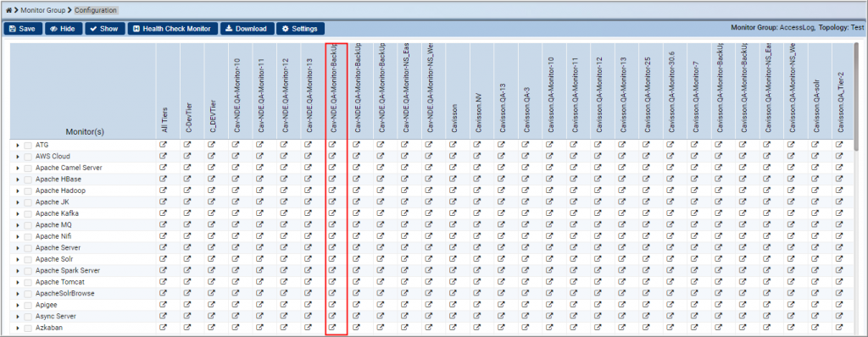Open AWS Cloud config for Cavisson.QA-solr
The height and width of the screenshot is (337, 868).
tap(815, 156)
